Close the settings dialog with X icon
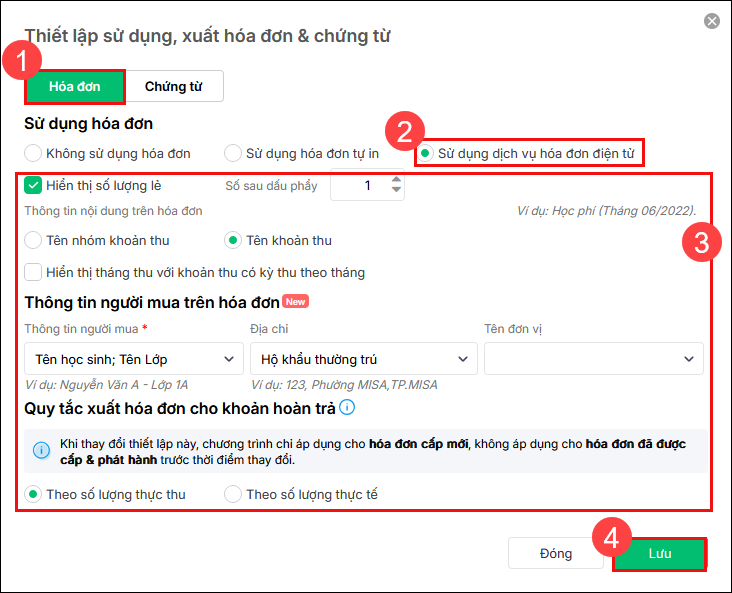 pyautogui.click(x=711, y=21)
